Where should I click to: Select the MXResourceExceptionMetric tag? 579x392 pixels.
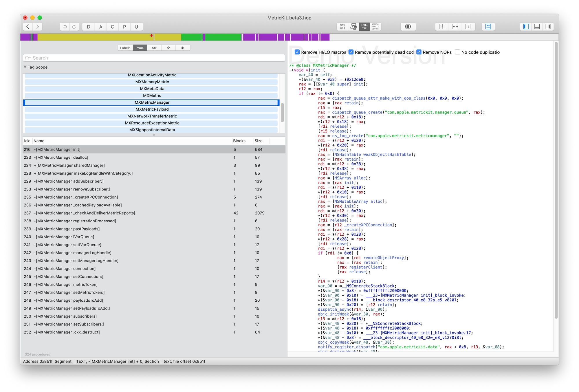[x=151, y=123]
